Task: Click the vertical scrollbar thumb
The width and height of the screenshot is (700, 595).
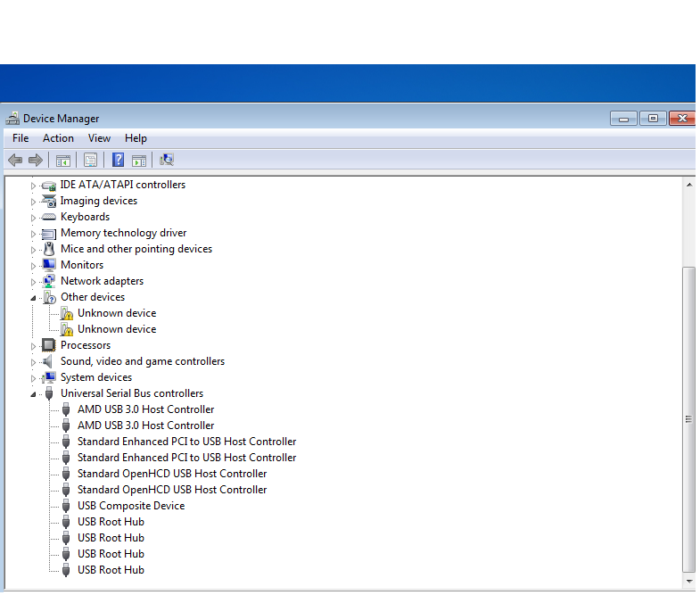Action: [689, 419]
